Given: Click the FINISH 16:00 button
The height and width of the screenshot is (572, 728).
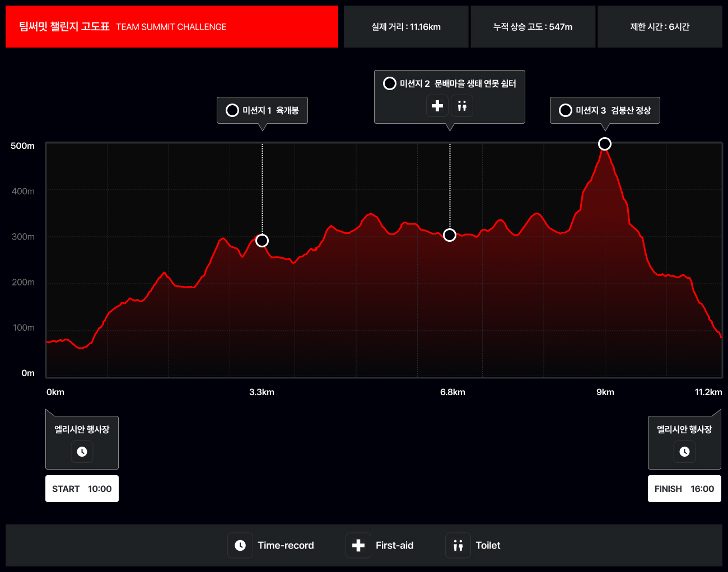Looking at the screenshot, I should (x=684, y=489).
